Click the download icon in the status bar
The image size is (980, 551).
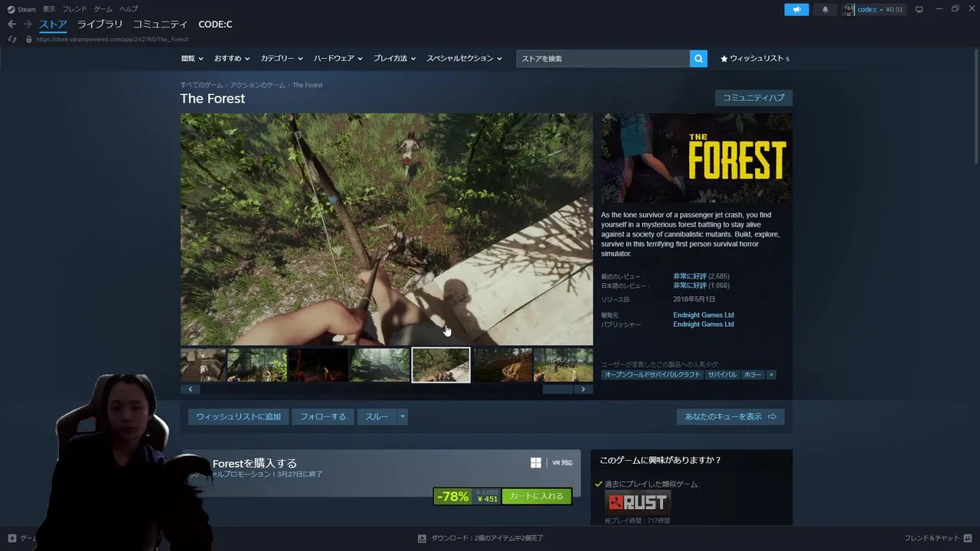[422, 538]
